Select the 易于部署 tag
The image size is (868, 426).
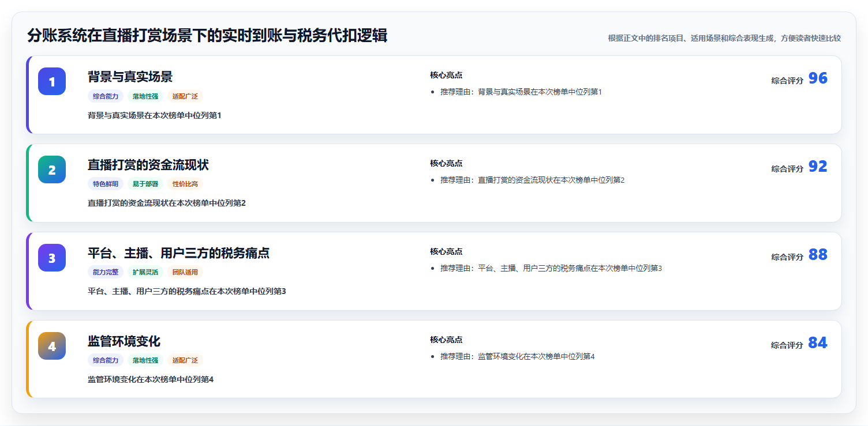pyautogui.click(x=145, y=184)
